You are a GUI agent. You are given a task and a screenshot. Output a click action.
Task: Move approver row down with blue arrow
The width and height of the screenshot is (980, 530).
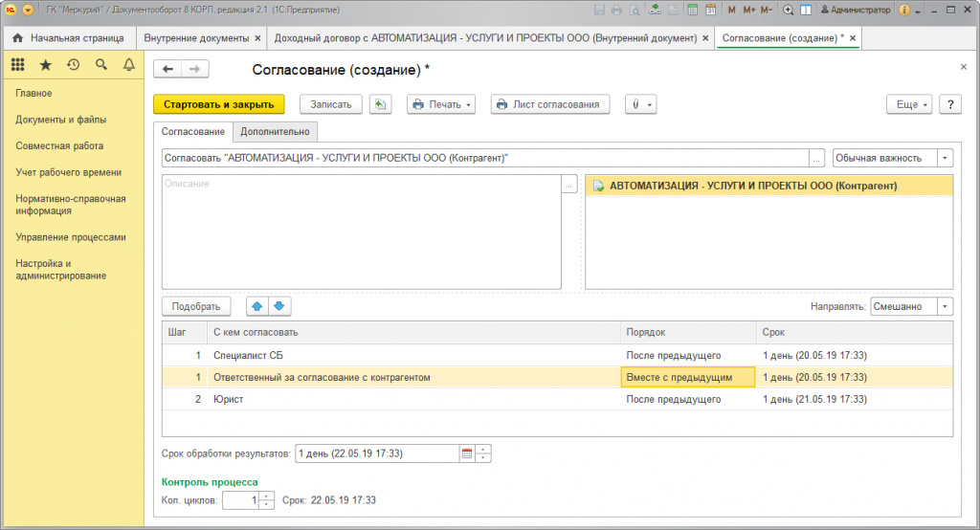pyautogui.click(x=279, y=306)
